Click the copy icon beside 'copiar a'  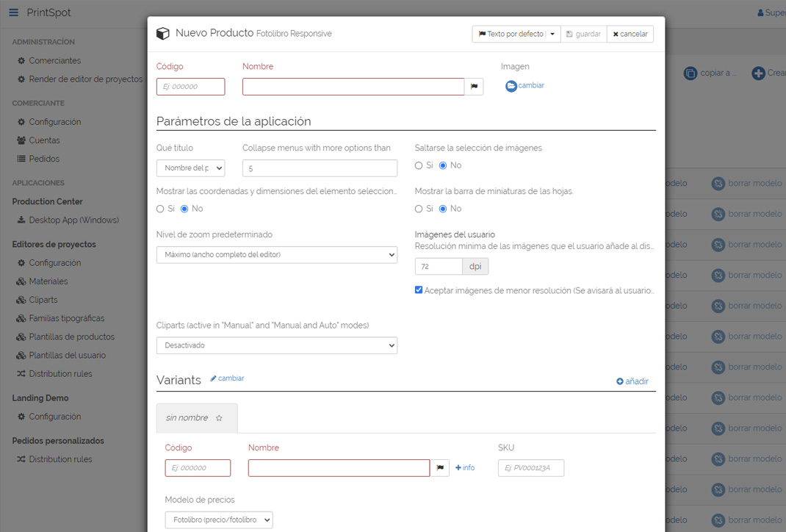pyautogui.click(x=691, y=73)
